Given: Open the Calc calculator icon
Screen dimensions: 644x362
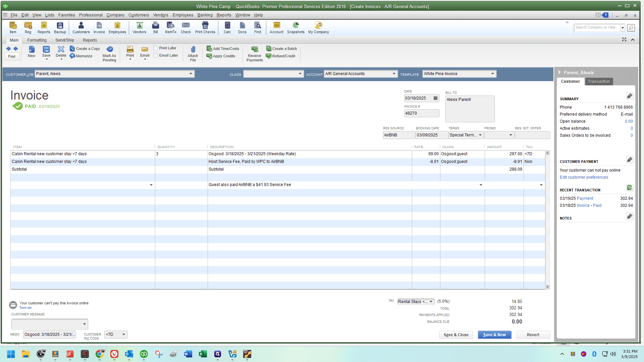Looking at the screenshot, I should [x=227, y=27].
